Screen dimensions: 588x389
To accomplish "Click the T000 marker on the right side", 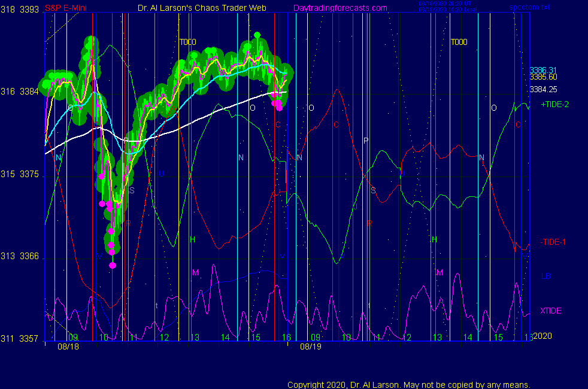I will pyautogui.click(x=459, y=42).
